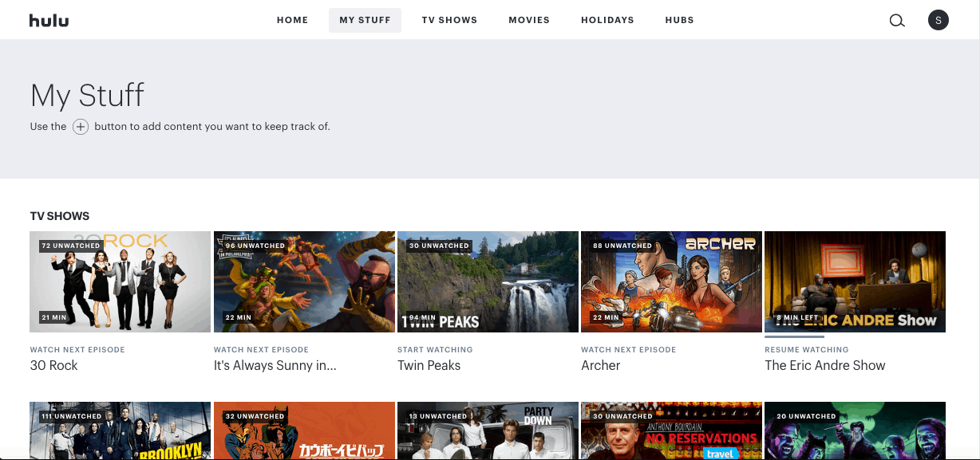The height and width of the screenshot is (460, 980).
Task: Open the Hubs tab
Action: [679, 20]
